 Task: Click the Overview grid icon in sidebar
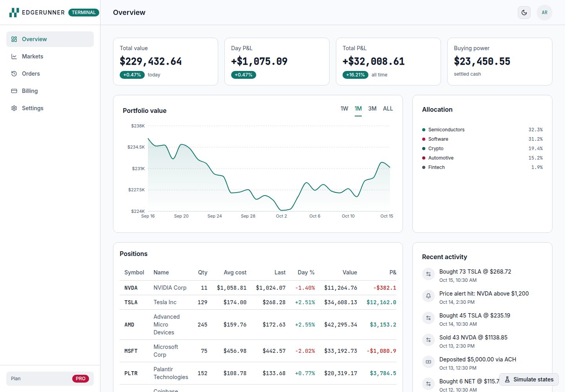point(14,39)
